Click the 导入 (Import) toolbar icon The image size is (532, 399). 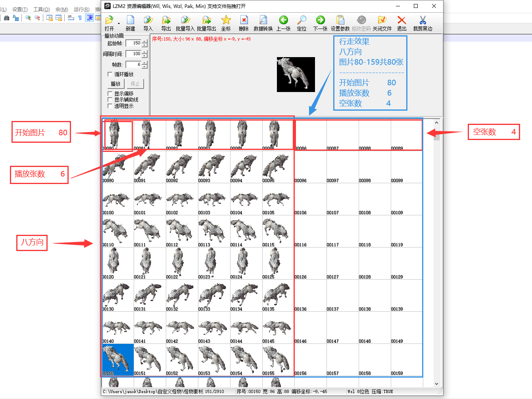(x=148, y=20)
